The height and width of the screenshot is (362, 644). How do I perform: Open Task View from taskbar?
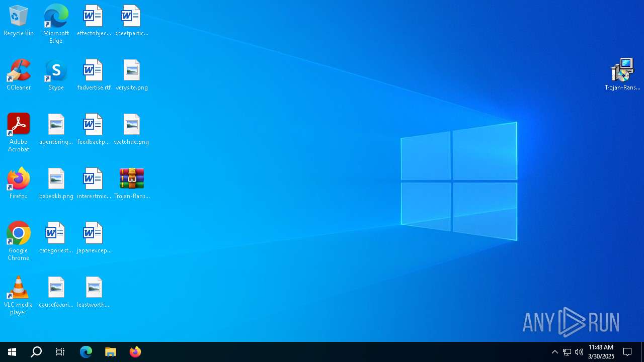click(x=60, y=352)
